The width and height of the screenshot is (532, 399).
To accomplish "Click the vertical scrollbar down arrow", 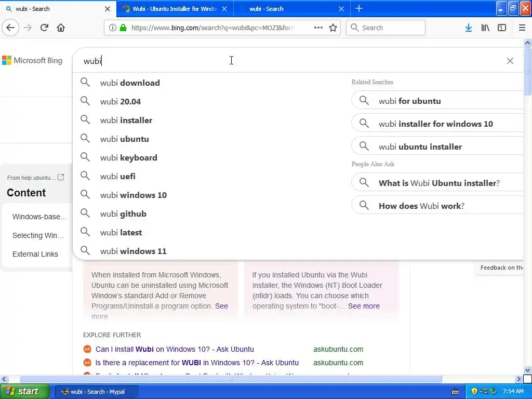I will (x=527, y=370).
